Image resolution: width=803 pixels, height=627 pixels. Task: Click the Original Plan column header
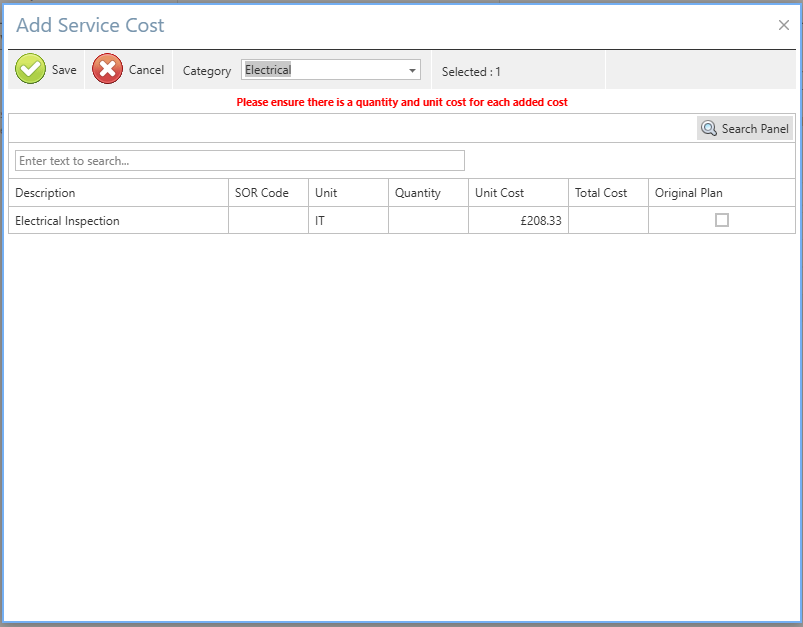click(720, 193)
